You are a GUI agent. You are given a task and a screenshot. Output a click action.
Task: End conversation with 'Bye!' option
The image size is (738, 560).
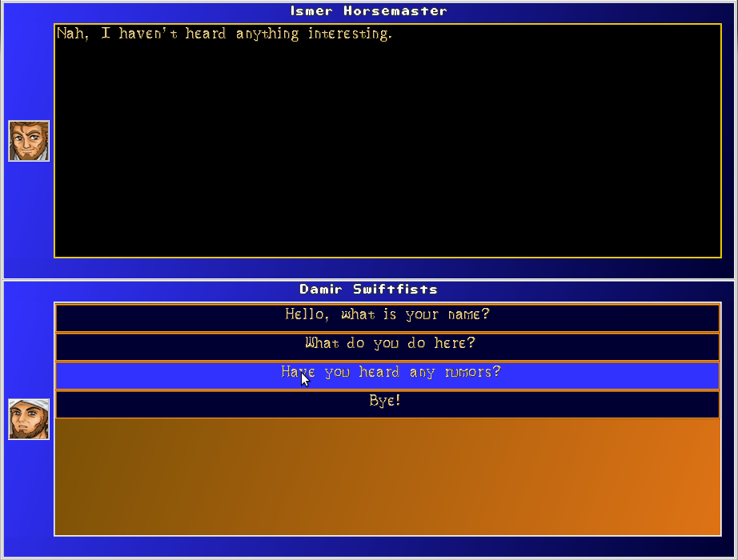point(387,404)
